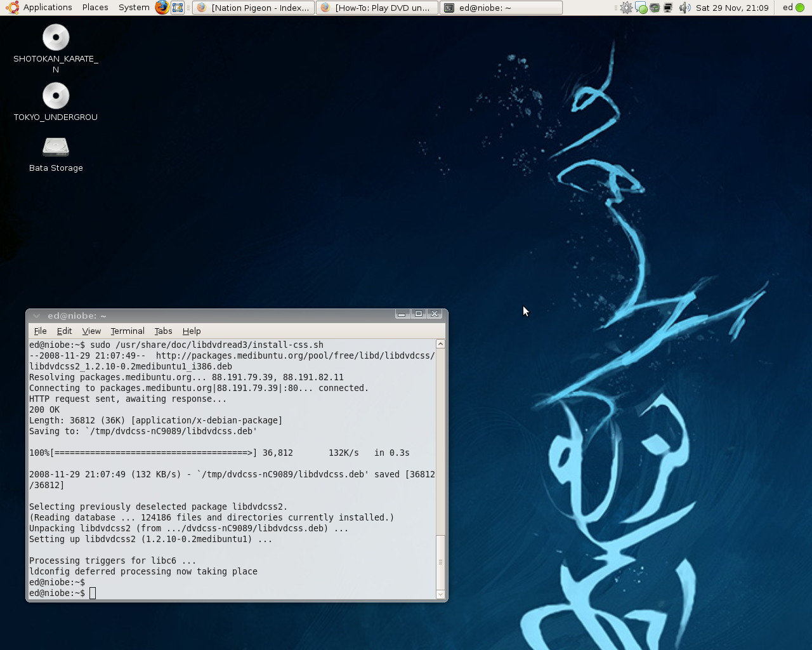Open the terminal View menu

91,331
